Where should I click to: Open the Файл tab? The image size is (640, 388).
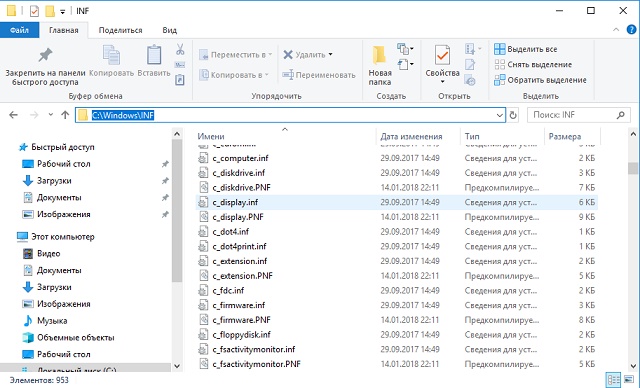pos(19,30)
